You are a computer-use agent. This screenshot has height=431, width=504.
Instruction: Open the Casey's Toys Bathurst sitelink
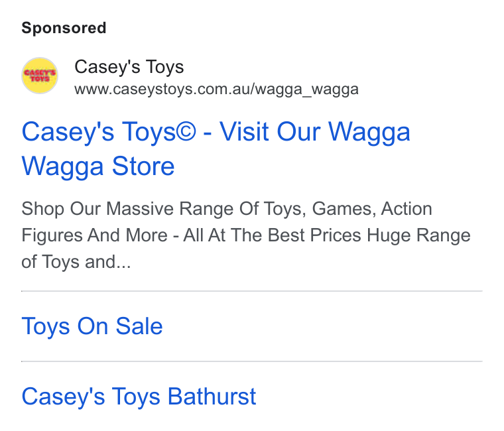139,397
